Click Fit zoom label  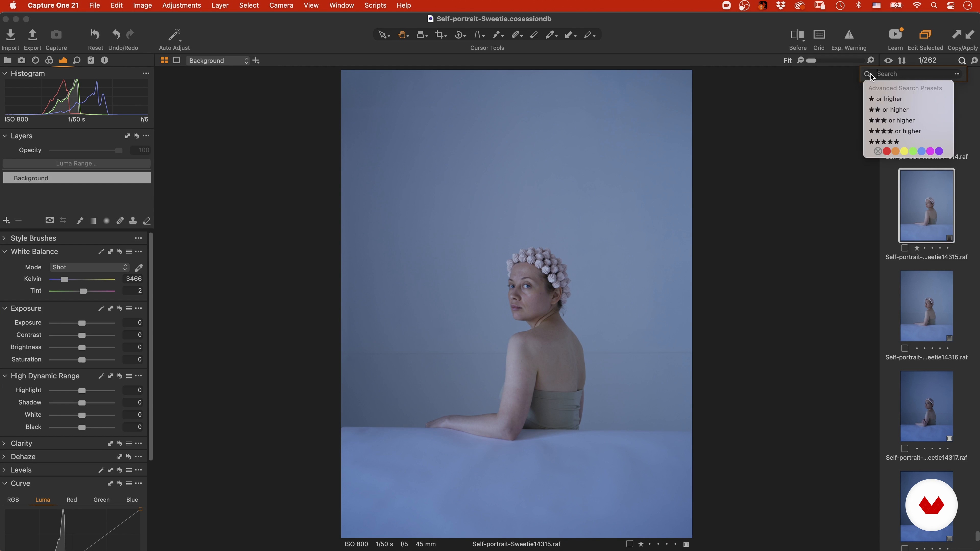point(787,61)
